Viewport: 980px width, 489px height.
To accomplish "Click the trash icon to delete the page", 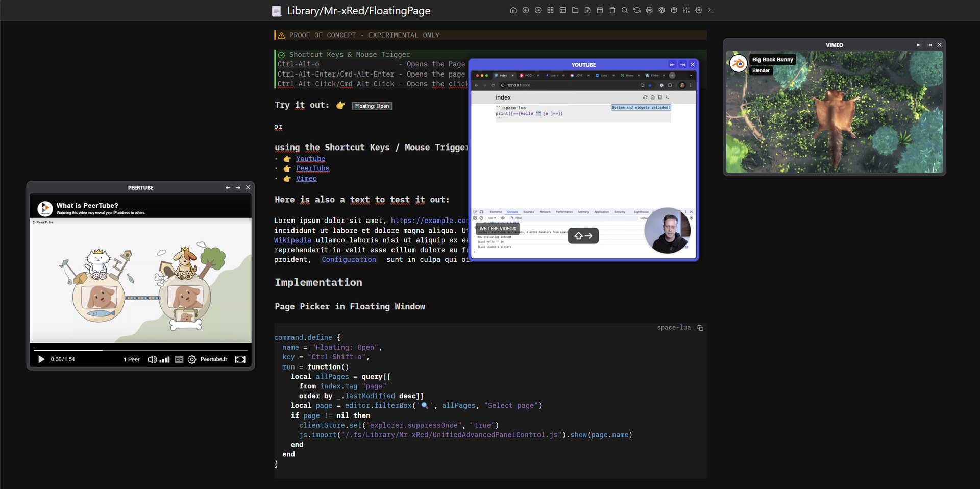I will pyautogui.click(x=612, y=10).
